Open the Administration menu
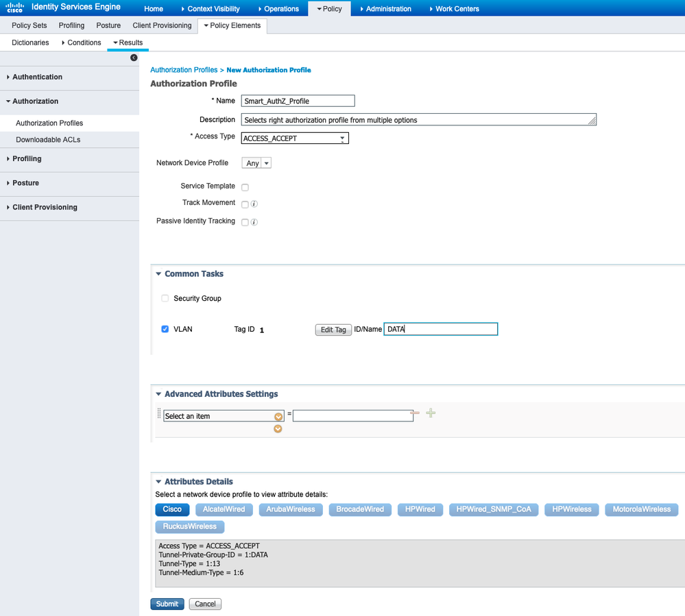Image resolution: width=685 pixels, height=616 pixels. 386,9
